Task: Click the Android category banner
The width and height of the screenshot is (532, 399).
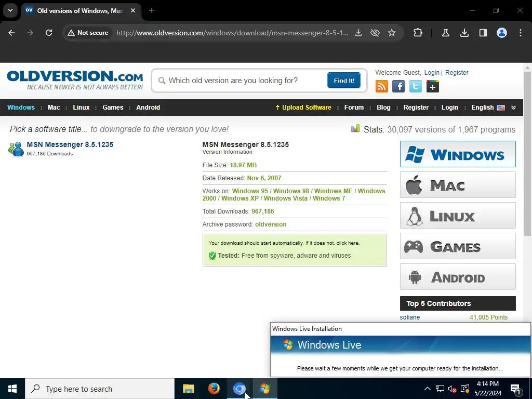Action: (x=458, y=277)
